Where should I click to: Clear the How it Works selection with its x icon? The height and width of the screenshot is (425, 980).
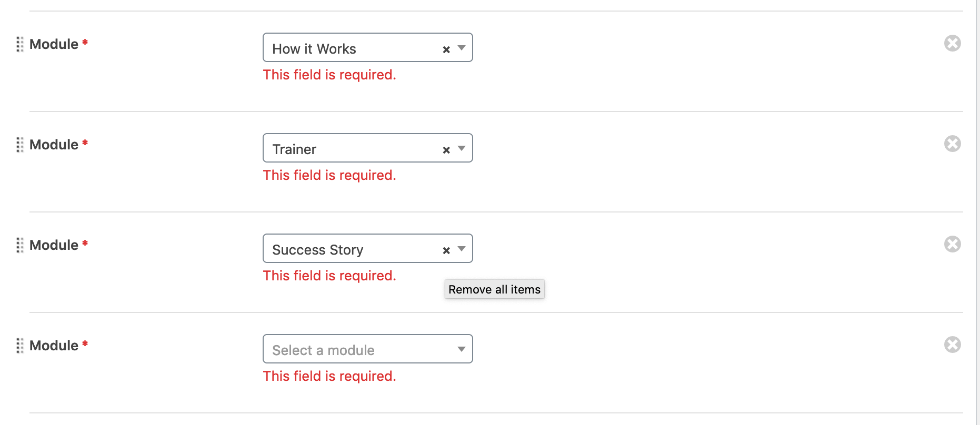tap(446, 49)
